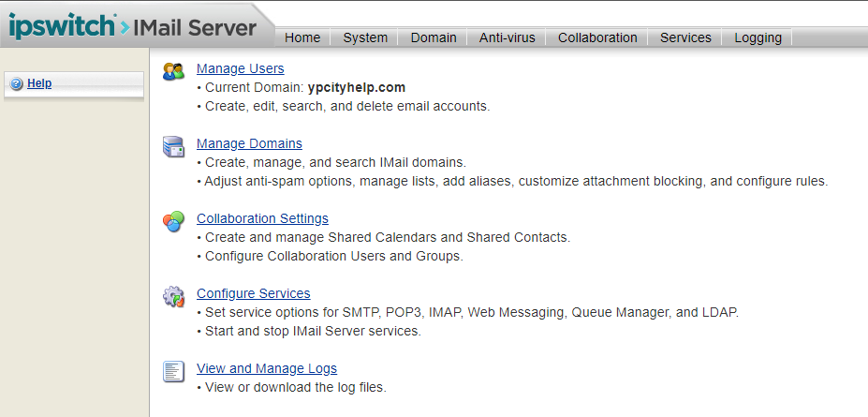Click the Manage Users people icon
This screenshot has width=868, height=417.
(x=173, y=71)
